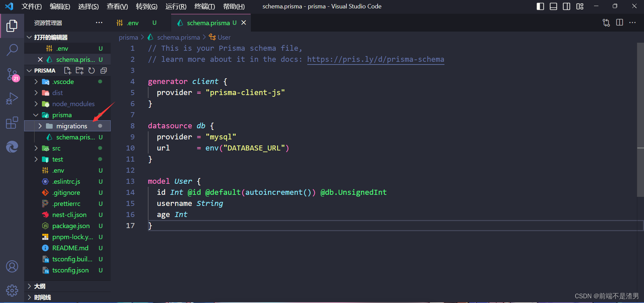Open .env from the open editors list
This screenshot has height=303, width=644.
67,48
